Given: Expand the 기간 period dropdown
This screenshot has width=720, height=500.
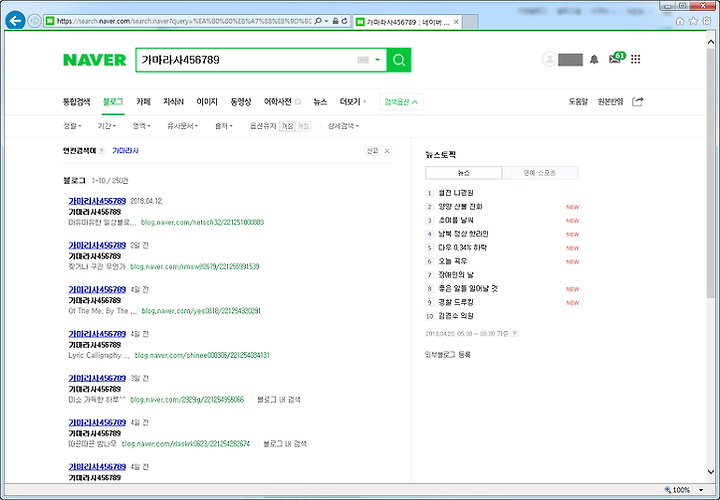Looking at the screenshot, I should click(107, 126).
